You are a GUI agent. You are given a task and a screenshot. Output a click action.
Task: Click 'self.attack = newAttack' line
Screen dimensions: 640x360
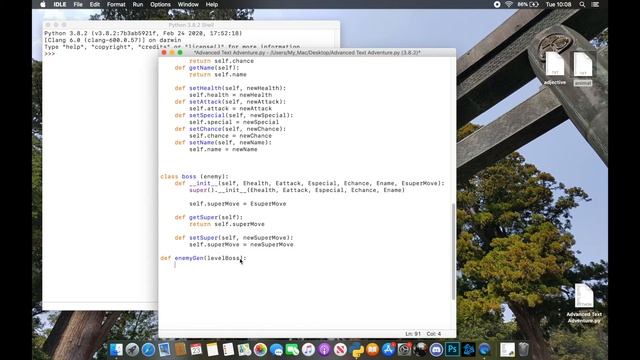click(x=230, y=109)
